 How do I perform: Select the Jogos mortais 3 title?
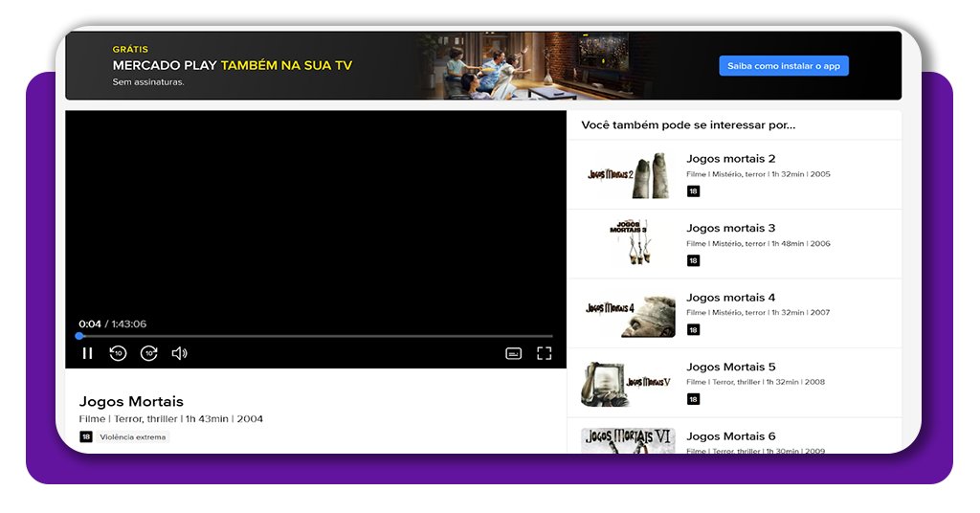pos(730,228)
